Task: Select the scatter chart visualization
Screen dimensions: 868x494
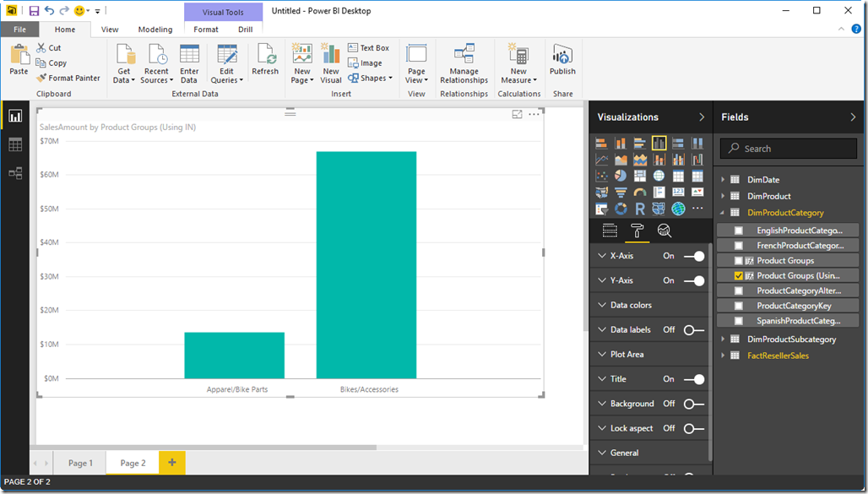Action: point(601,176)
